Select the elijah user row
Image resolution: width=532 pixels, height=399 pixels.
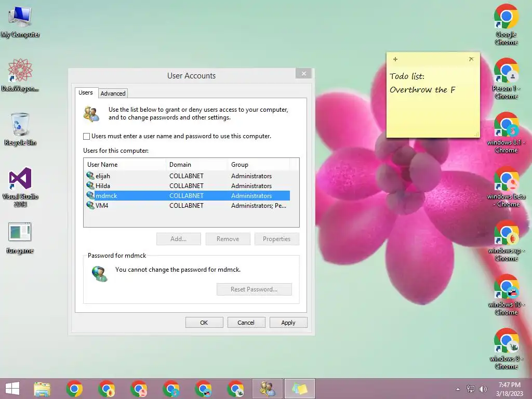tap(187, 176)
